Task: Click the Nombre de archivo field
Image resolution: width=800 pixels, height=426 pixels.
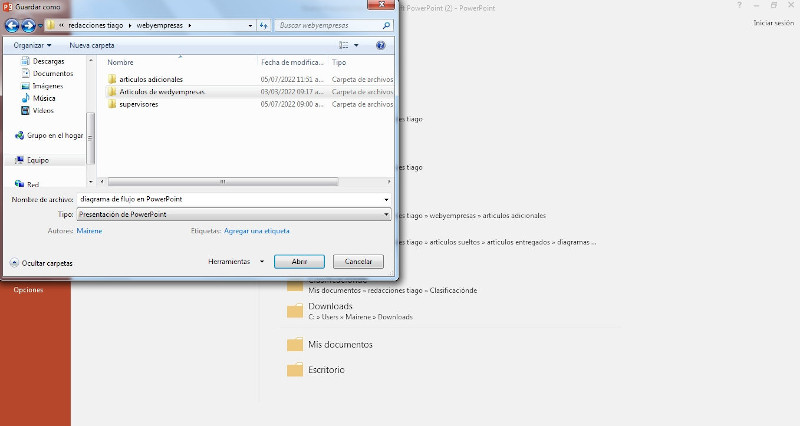Action: coord(229,199)
